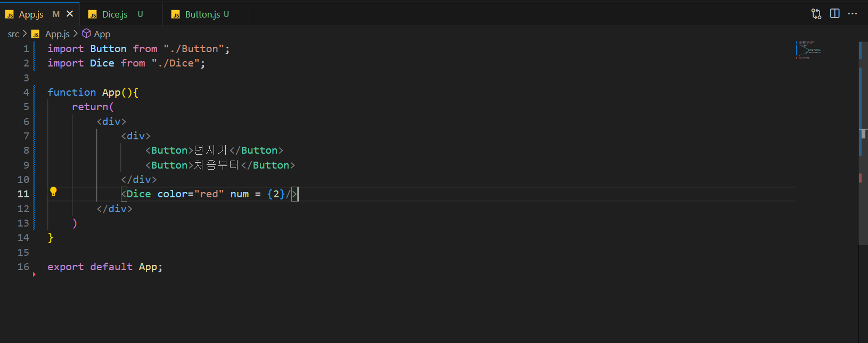Close the App.js editor tab
The width and height of the screenshot is (868, 343).
tap(70, 14)
